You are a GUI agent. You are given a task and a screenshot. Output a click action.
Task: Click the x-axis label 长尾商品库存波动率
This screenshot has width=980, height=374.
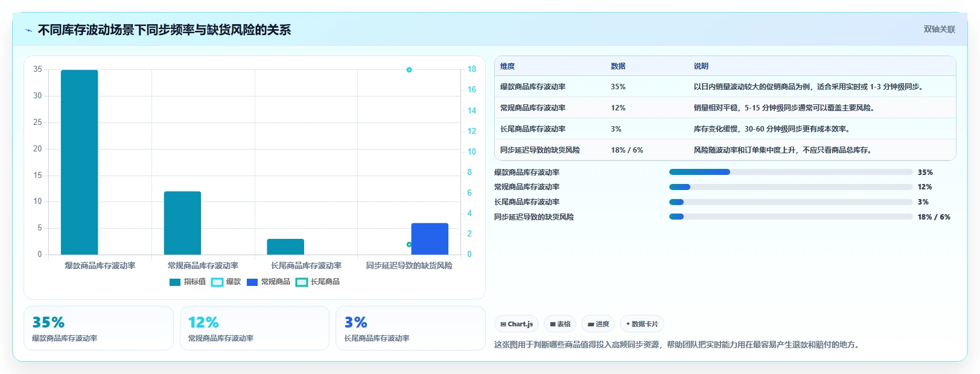306,265
